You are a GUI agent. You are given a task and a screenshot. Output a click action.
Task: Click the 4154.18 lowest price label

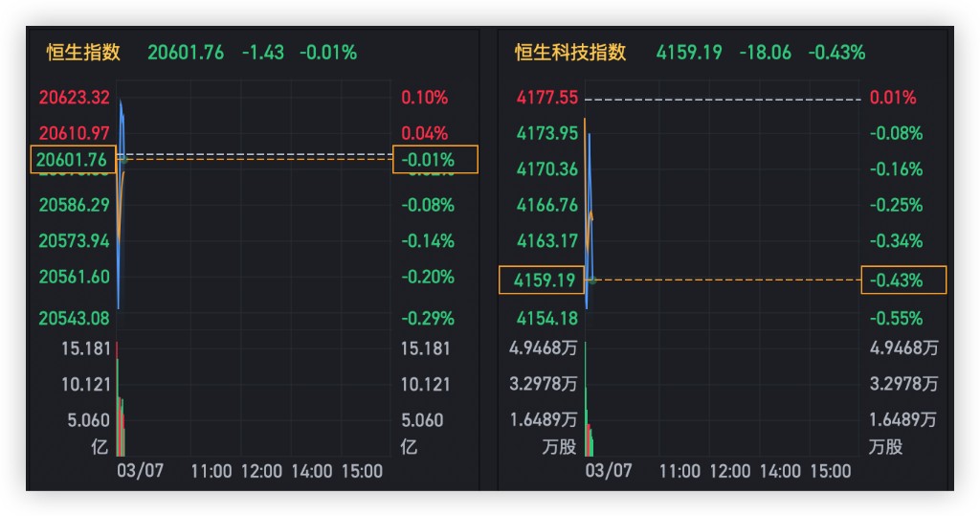pyautogui.click(x=546, y=318)
